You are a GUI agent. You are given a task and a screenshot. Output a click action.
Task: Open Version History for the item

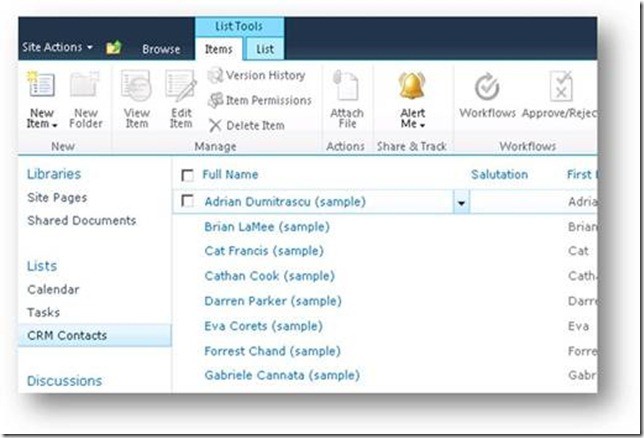click(256, 75)
